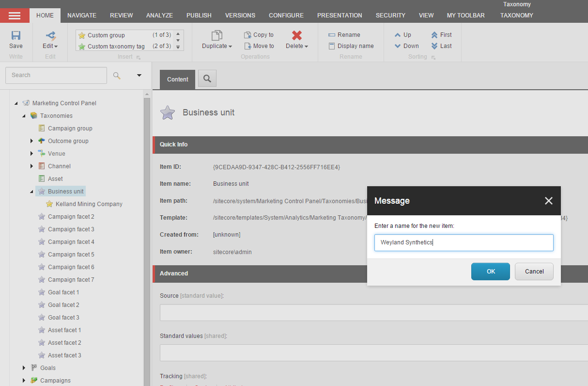The width and height of the screenshot is (588, 386).
Task: Select Goal facet 1 in tree
Action: click(x=63, y=292)
